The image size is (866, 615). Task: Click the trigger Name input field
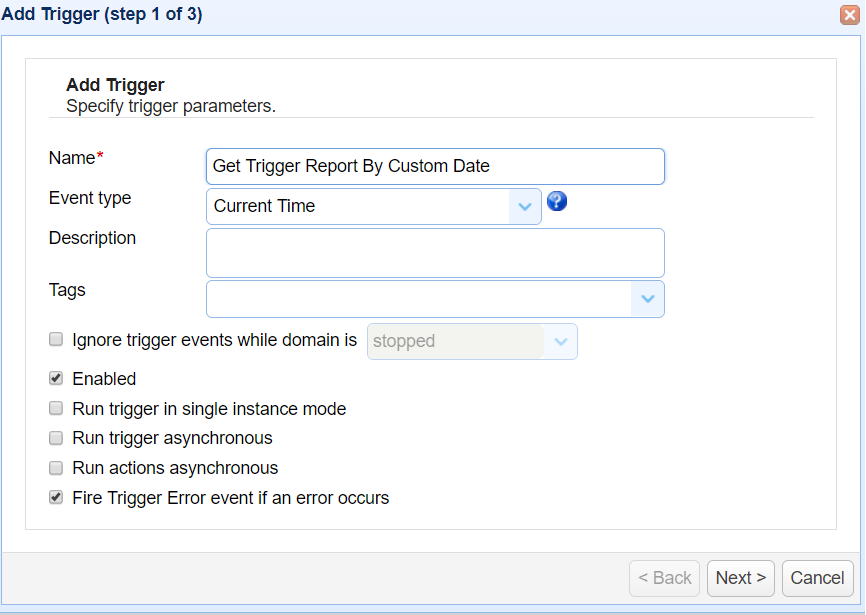435,166
